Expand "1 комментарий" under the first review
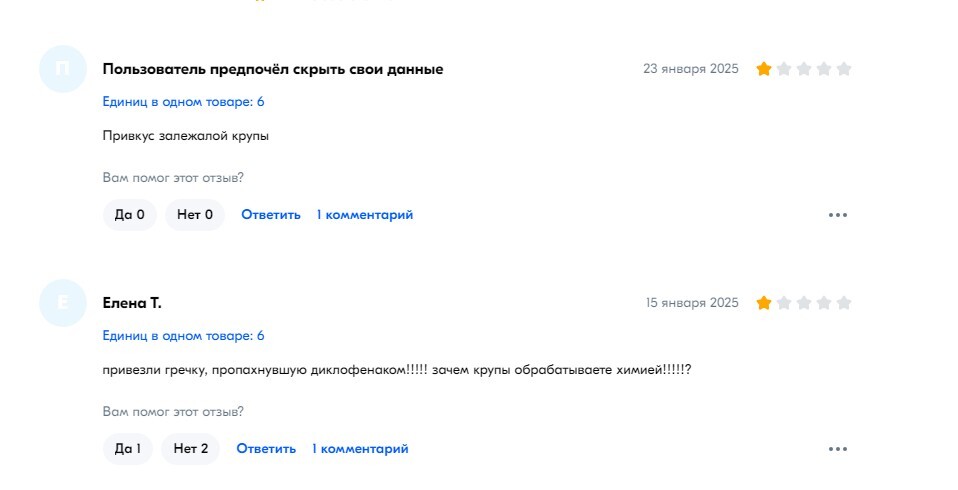Viewport: 958px width, 490px height. [x=365, y=215]
